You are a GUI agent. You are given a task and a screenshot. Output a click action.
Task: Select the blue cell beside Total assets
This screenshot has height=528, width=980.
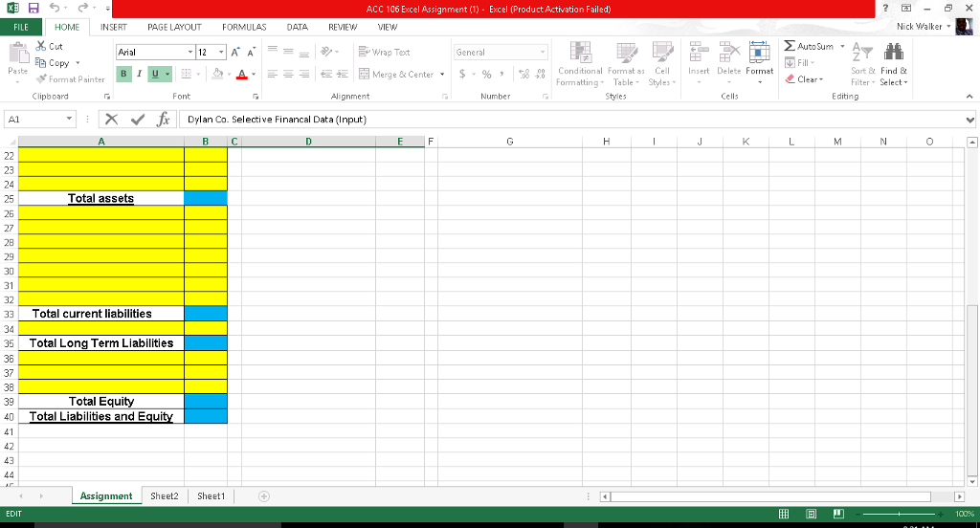pos(206,198)
